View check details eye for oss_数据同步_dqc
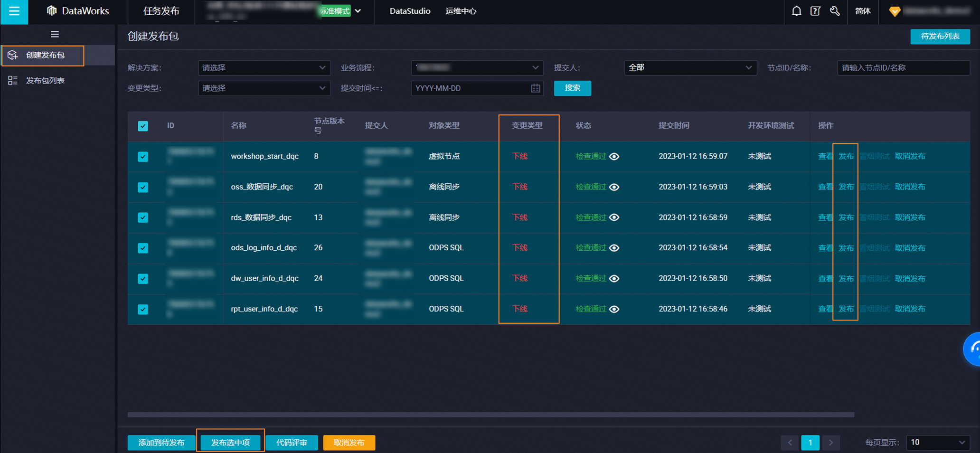980x453 pixels. 614,187
